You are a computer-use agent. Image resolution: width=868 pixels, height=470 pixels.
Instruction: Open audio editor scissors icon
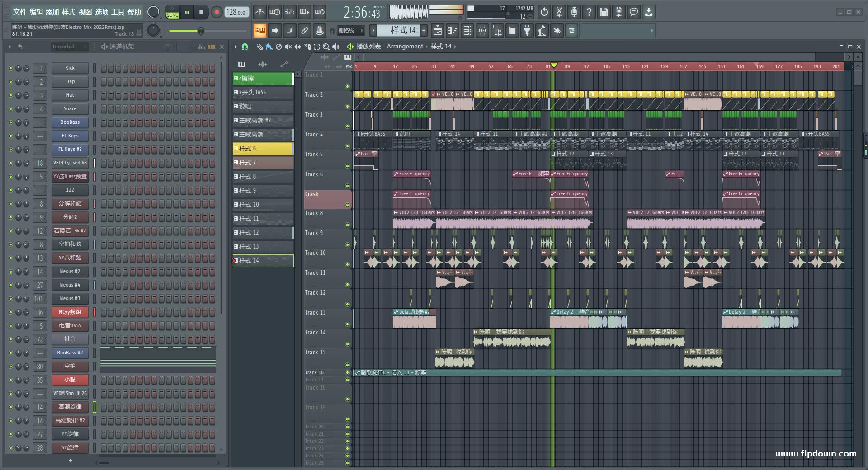pyautogui.click(x=559, y=12)
